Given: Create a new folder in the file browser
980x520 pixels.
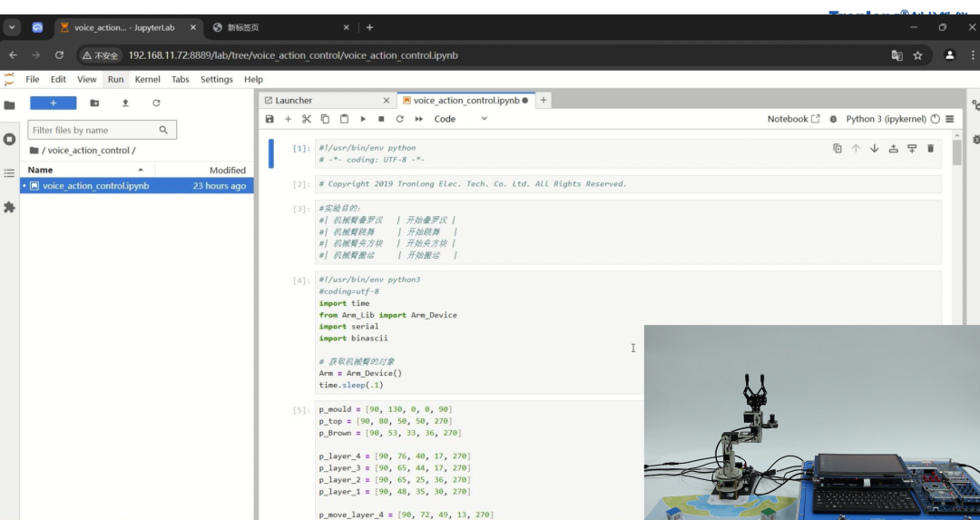Looking at the screenshot, I should [94, 103].
